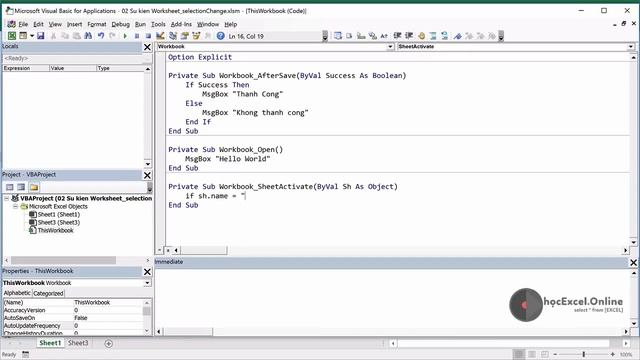Click View Object icon in Project panel
Image resolution: width=640 pixels, height=360 pixels.
21,187
